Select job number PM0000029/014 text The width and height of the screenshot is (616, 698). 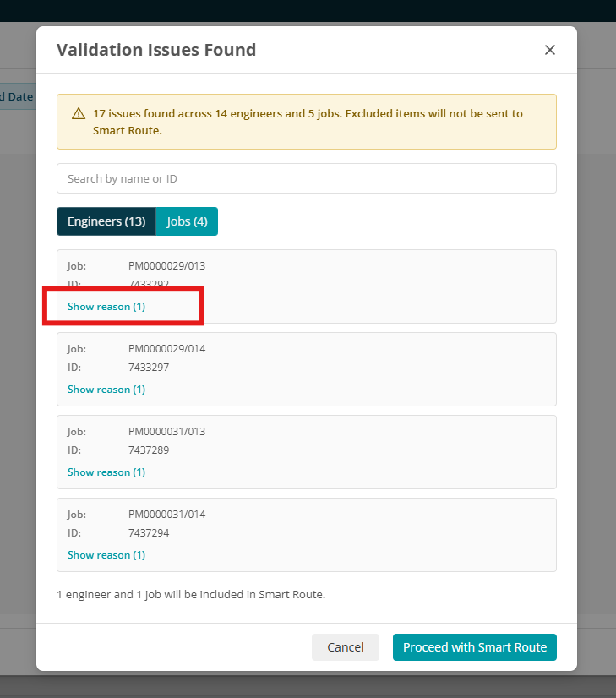coord(167,348)
